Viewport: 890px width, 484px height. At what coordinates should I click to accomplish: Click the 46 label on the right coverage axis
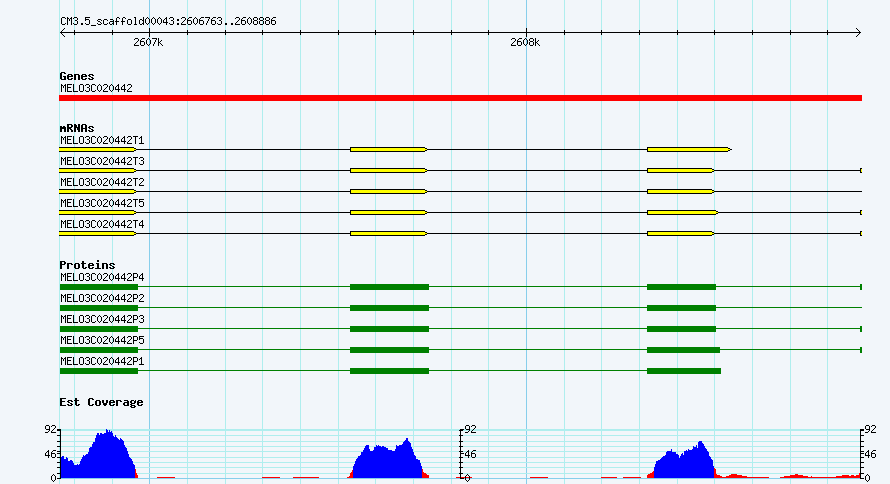(871, 454)
